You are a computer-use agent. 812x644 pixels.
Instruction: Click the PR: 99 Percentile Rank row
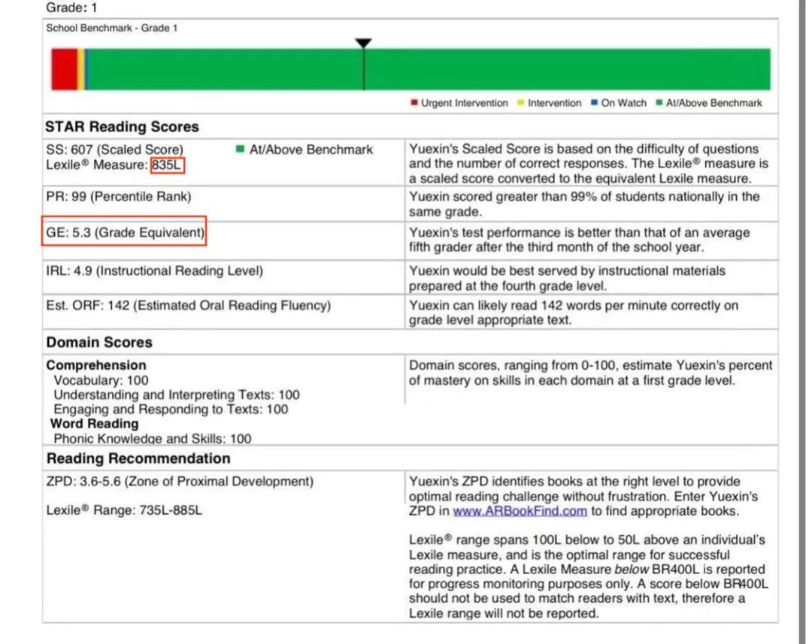(119, 197)
